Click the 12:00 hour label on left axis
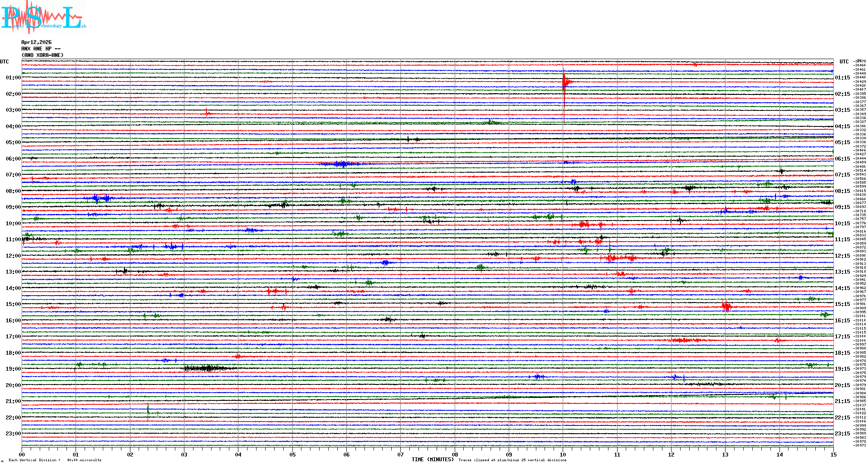Viewport: 868px width, 466px height. click(13, 256)
